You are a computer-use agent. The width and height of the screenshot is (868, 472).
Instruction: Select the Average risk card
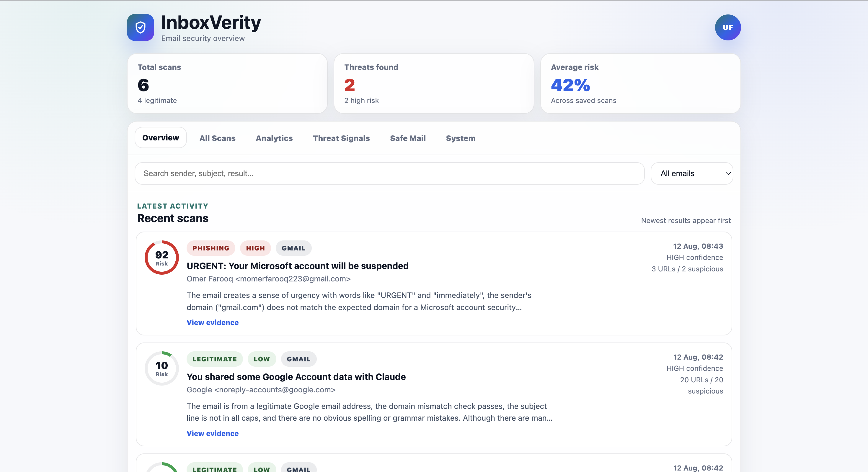pos(641,83)
